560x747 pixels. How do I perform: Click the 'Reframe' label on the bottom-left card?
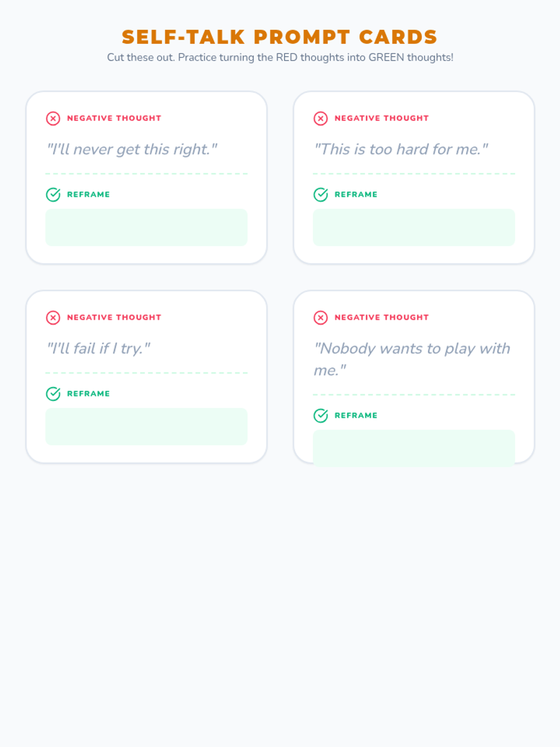(89, 394)
